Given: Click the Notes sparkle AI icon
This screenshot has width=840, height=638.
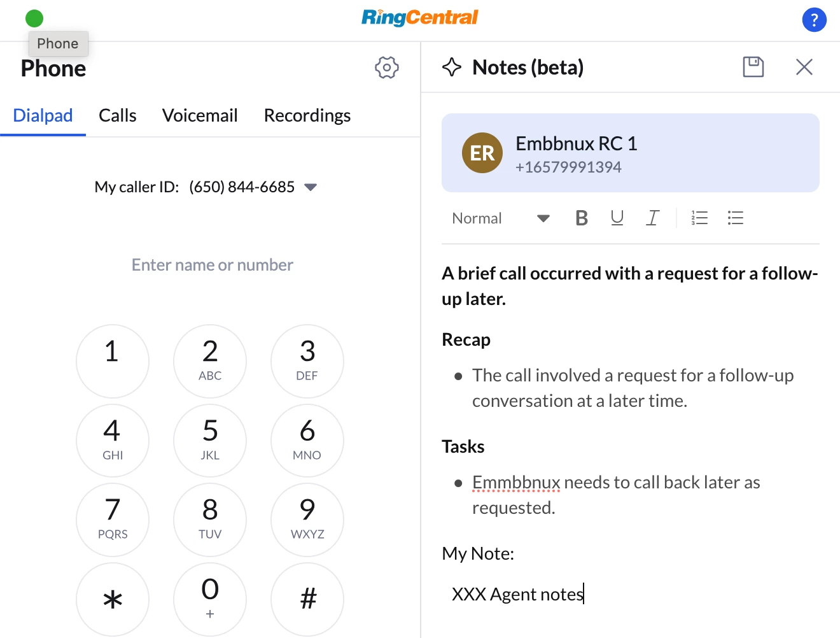Looking at the screenshot, I should 452,67.
